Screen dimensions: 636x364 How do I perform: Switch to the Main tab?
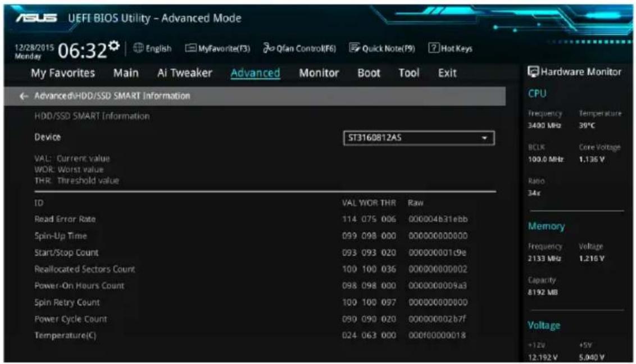tap(126, 73)
